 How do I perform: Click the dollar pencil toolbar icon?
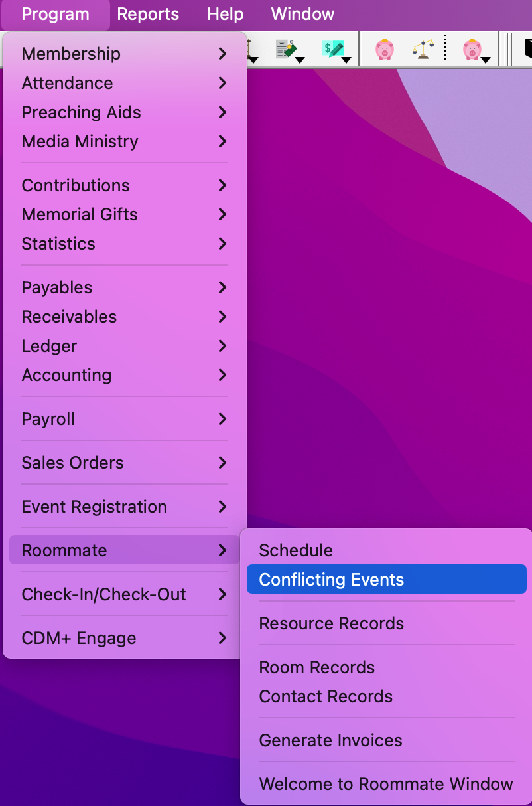pyautogui.click(x=333, y=50)
